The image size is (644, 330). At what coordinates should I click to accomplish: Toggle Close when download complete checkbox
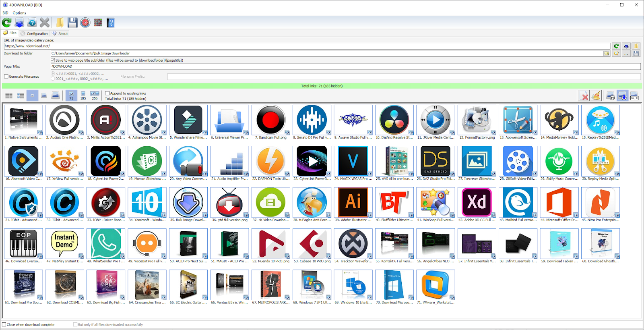pyautogui.click(x=4, y=324)
